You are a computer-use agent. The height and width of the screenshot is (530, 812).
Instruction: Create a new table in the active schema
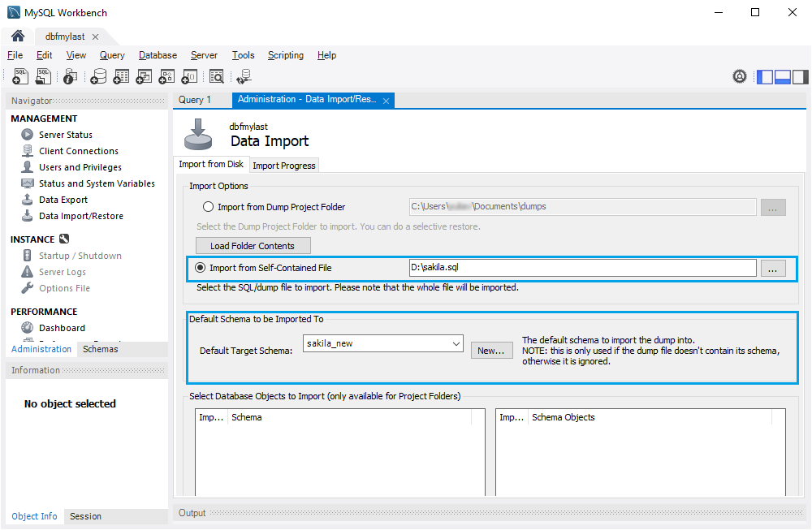121,76
